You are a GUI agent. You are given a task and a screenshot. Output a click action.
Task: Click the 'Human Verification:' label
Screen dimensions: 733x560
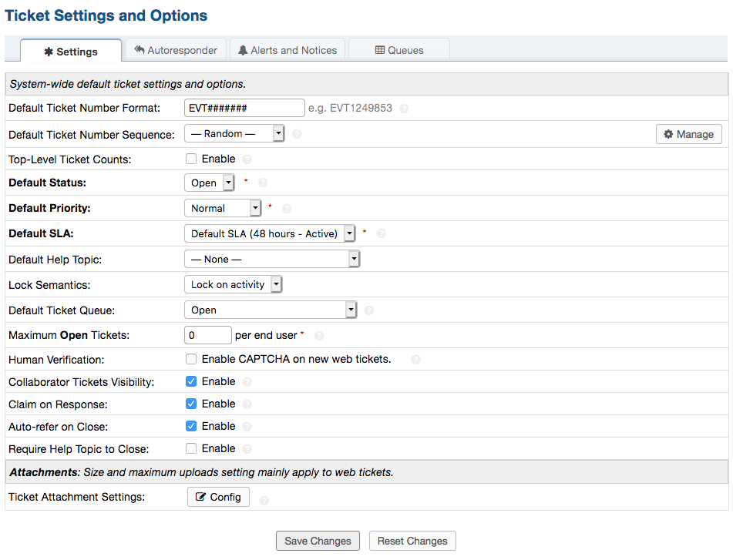click(56, 360)
